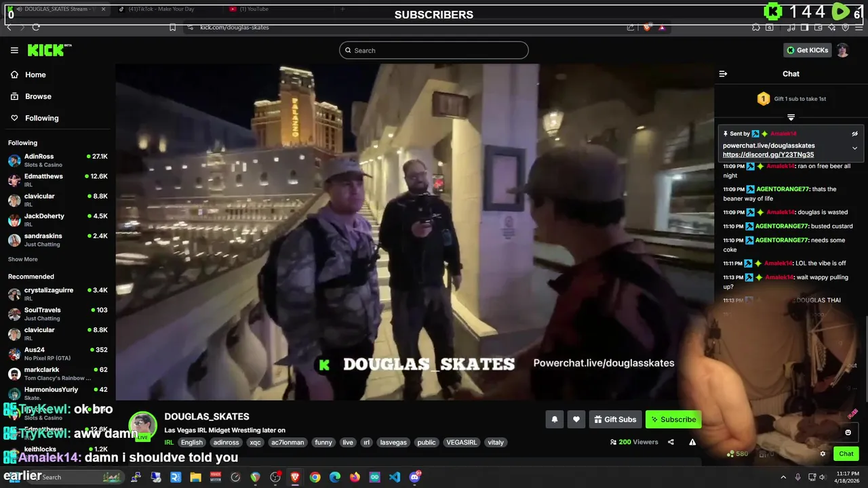Screen dimensions: 868x488
Task: Click the Get KICKs button
Action: [x=807, y=50]
